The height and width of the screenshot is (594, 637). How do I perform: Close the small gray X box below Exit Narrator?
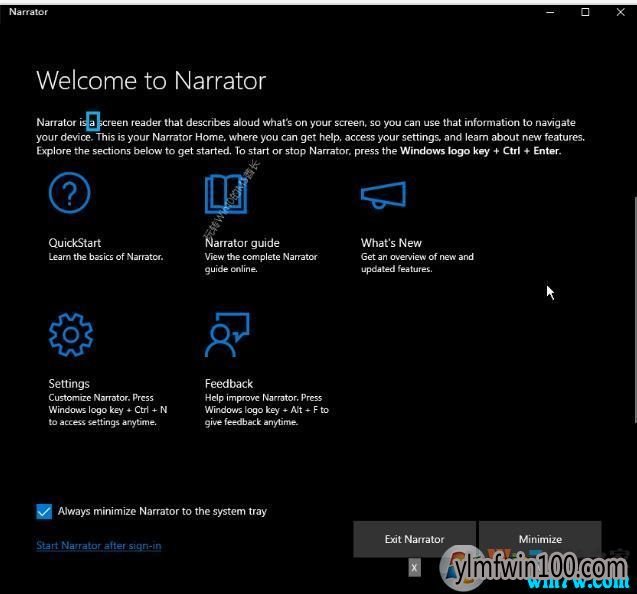click(414, 568)
